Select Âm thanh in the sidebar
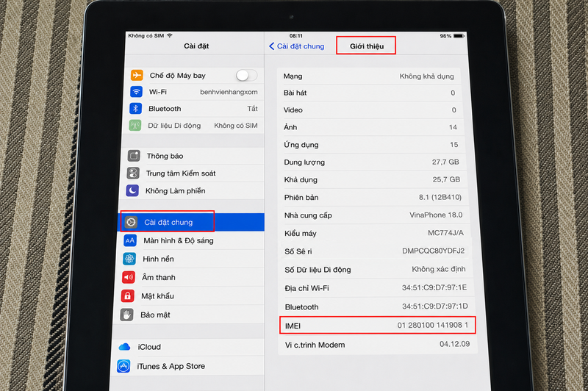Viewport: 588px width, 391px height. [190, 277]
